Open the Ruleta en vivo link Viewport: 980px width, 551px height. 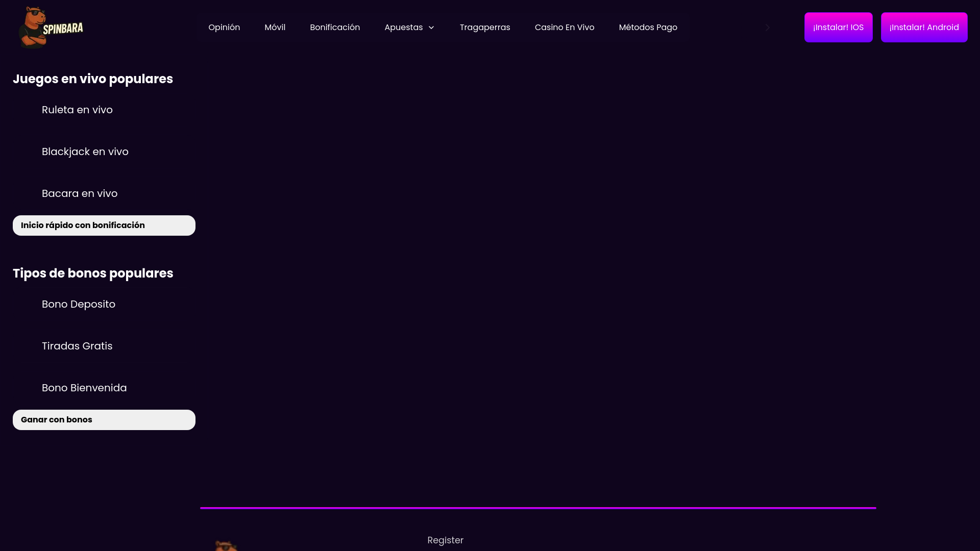point(77,110)
